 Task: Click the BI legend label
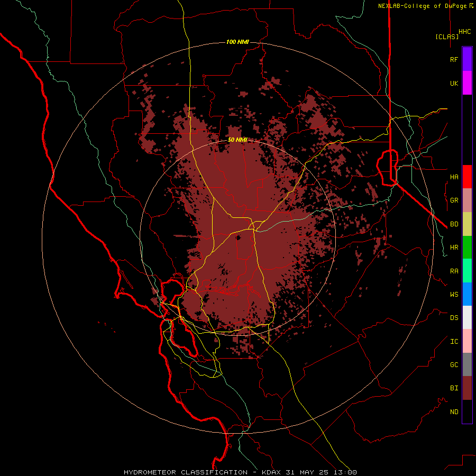[454, 388]
